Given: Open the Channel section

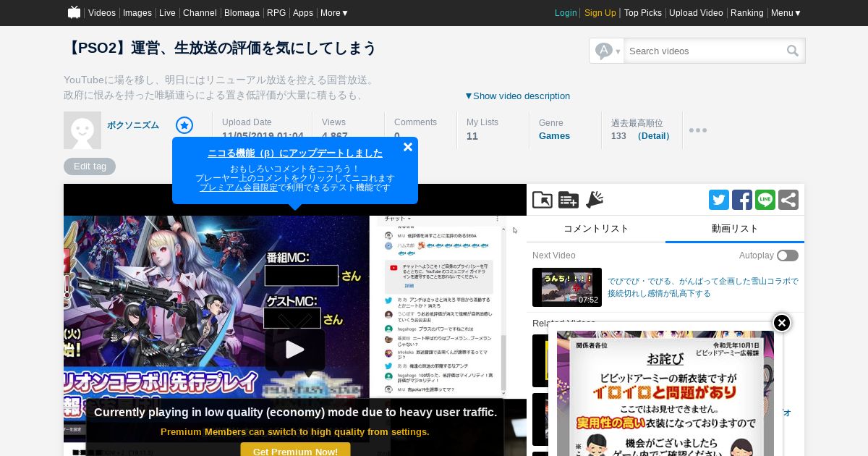Looking at the screenshot, I should point(200,13).
